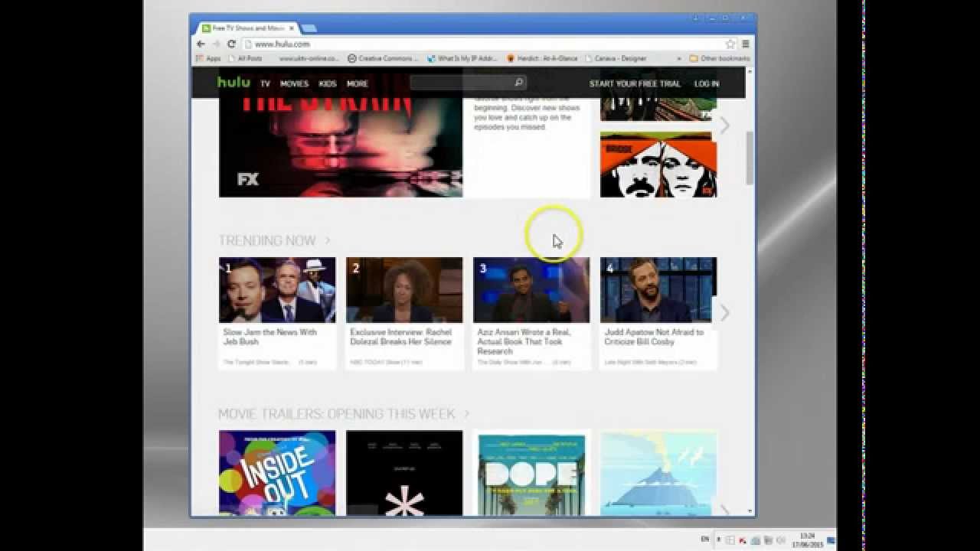Open the Creative Commons bookmark
Viewport: 980px width, 551px height.
383,58
